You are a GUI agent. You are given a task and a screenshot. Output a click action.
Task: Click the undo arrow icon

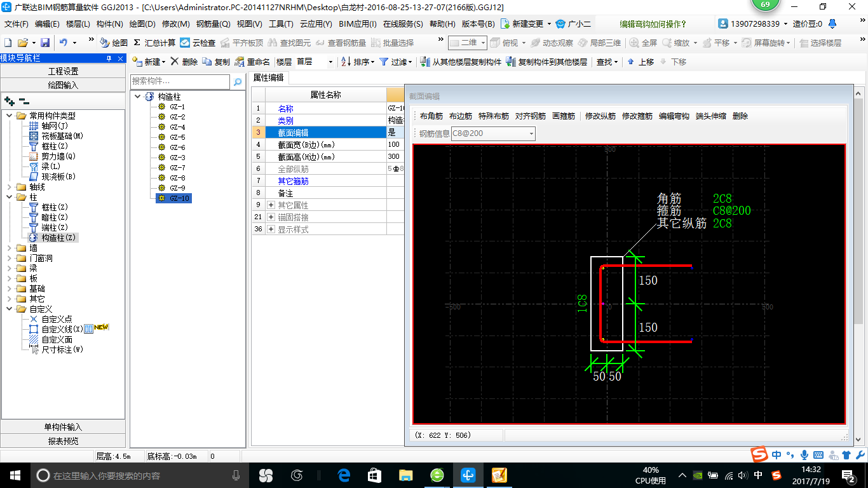pyautogui.click(x=64, y=43)
